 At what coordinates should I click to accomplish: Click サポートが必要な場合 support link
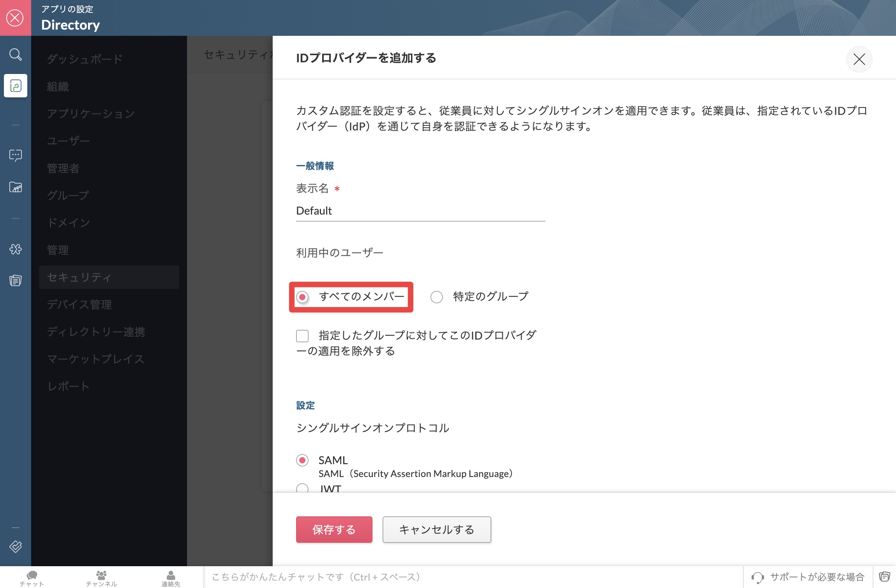point(817,577)
